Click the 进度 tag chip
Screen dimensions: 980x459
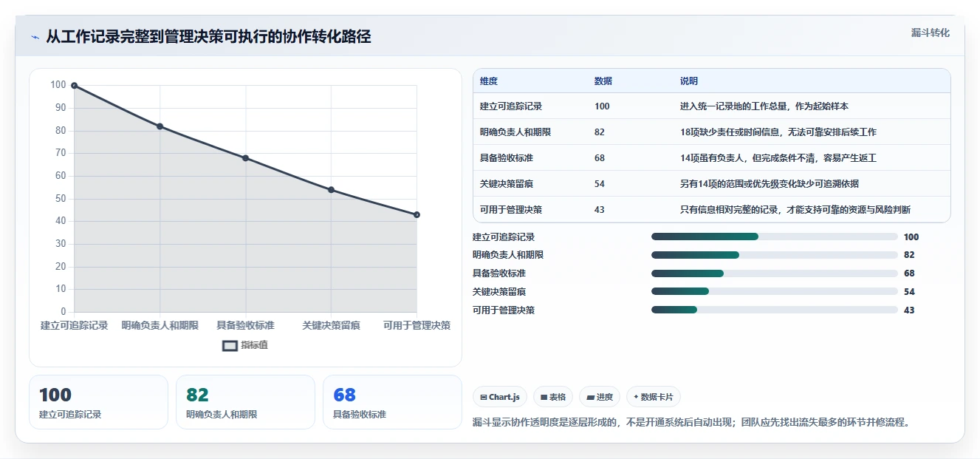(x=600, y=397)
